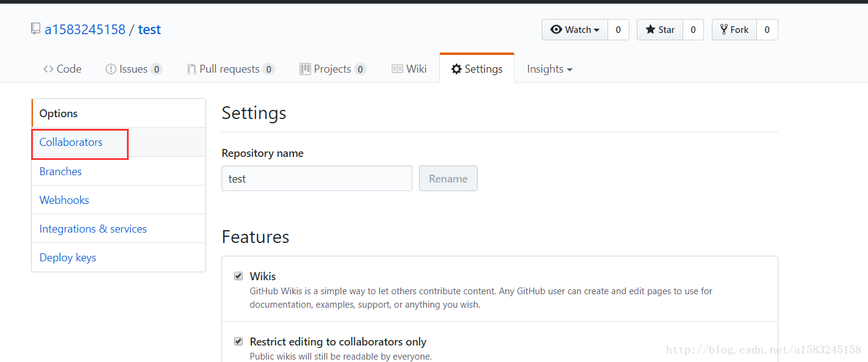
Task: Open Branches settings
Action: point(119,171)
